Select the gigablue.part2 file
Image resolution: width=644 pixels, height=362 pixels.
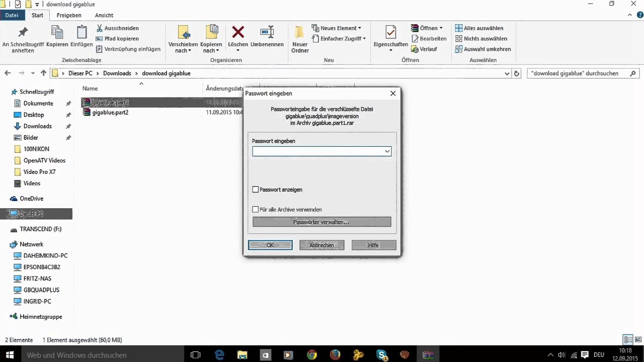110,113
